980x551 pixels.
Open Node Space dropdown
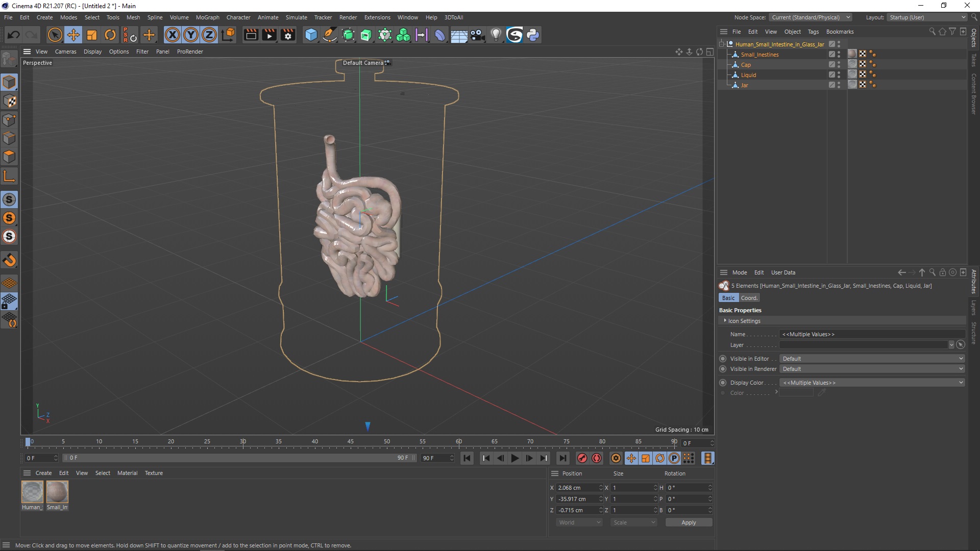(x=811, y=17)
